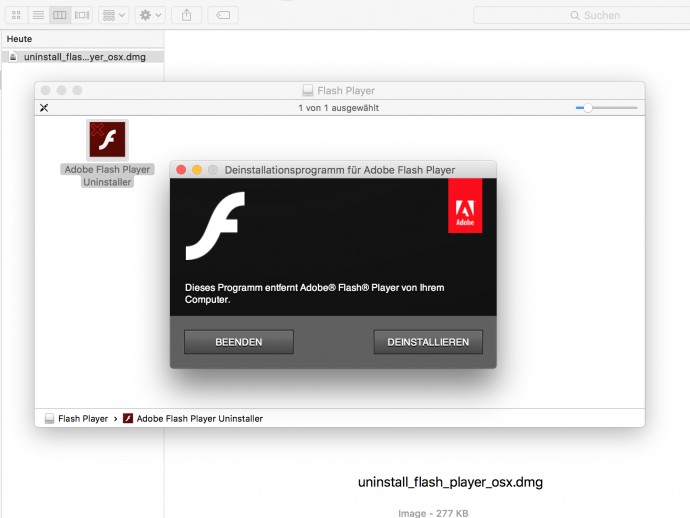Click the Adobe Flash Player Uninstaller label

pos(107,176)
